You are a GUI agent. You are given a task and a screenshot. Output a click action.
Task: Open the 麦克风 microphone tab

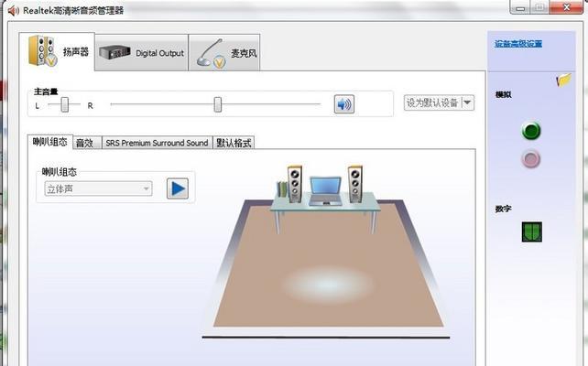point(224,52)
